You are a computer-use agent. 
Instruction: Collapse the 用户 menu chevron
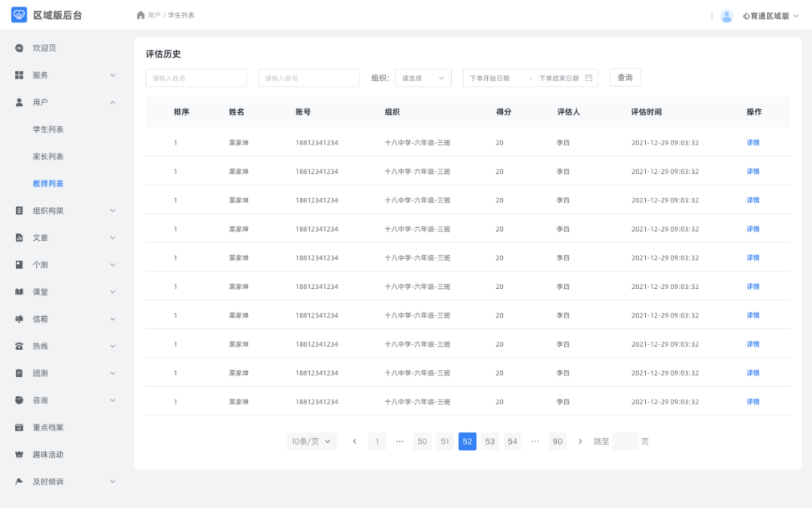point(113,102)
